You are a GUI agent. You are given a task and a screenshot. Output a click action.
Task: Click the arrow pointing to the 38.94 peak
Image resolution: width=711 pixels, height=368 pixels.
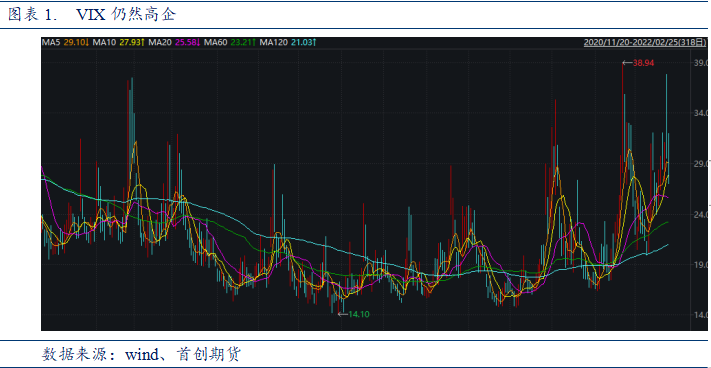628,63
